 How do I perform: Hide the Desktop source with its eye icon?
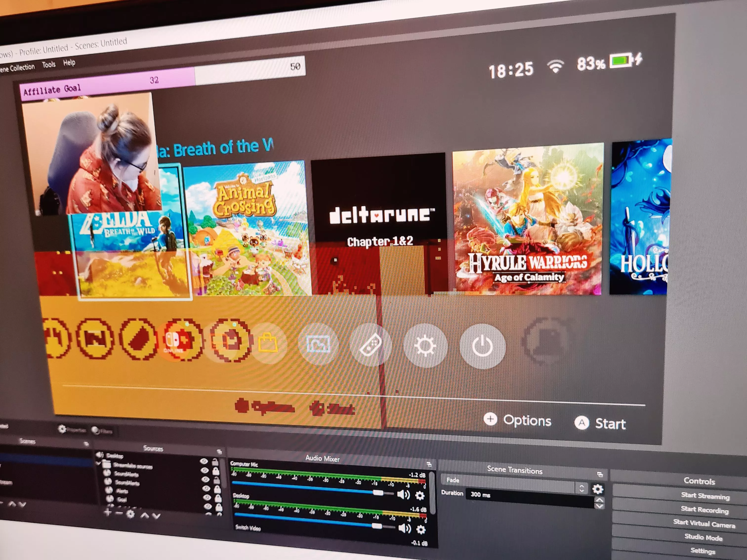tap(204, 461)
